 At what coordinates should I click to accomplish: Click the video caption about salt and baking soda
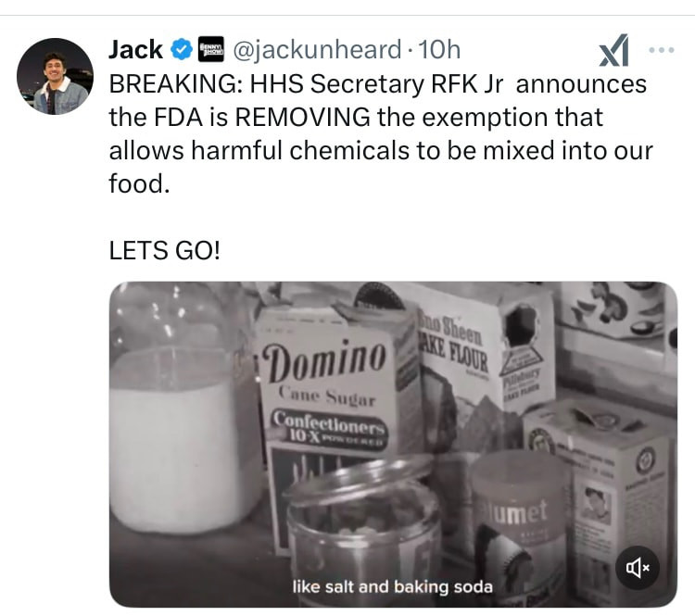[x=393, y=586]
